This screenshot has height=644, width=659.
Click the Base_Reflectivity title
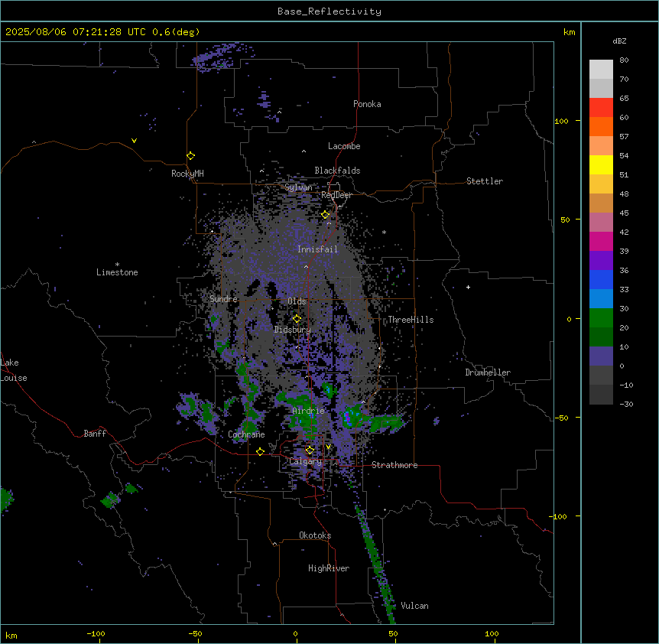(x=329, y=11)
